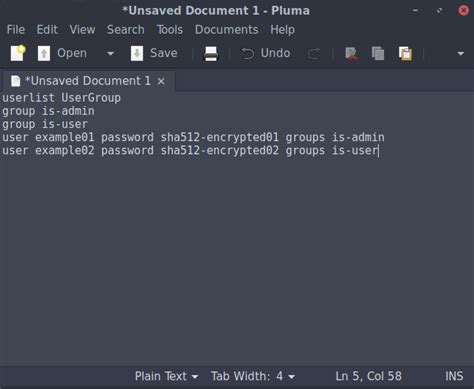Click the Undo arrow icon
Screen dimensions: 474x389
click(247, 53)
